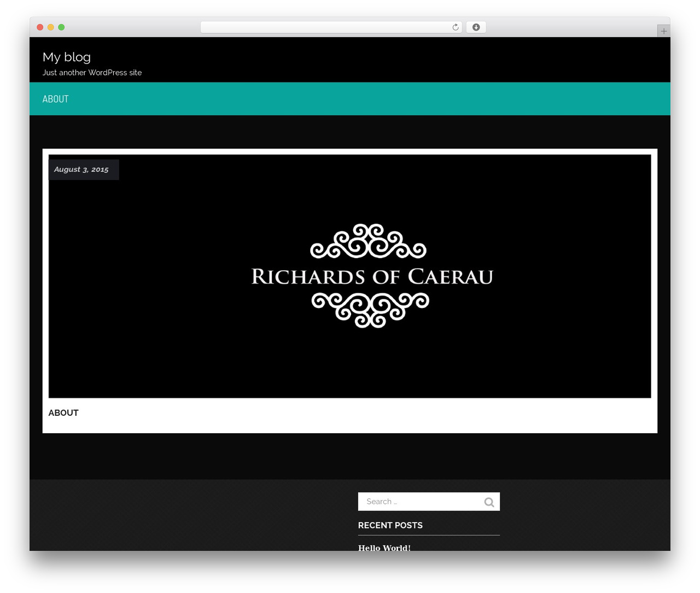Click the browser reload icon
Image resolution: width=700 pixels, height=593 pixels.
[456, 27]
